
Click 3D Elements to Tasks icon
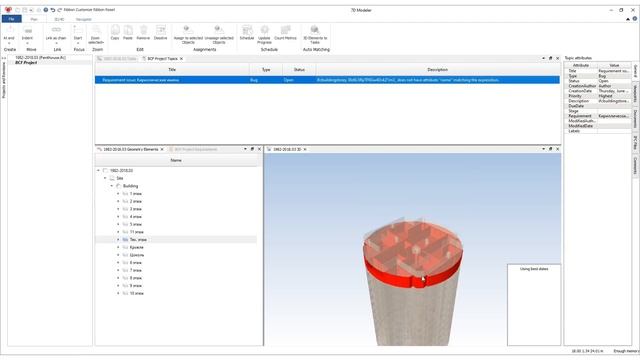coord(315,30)
